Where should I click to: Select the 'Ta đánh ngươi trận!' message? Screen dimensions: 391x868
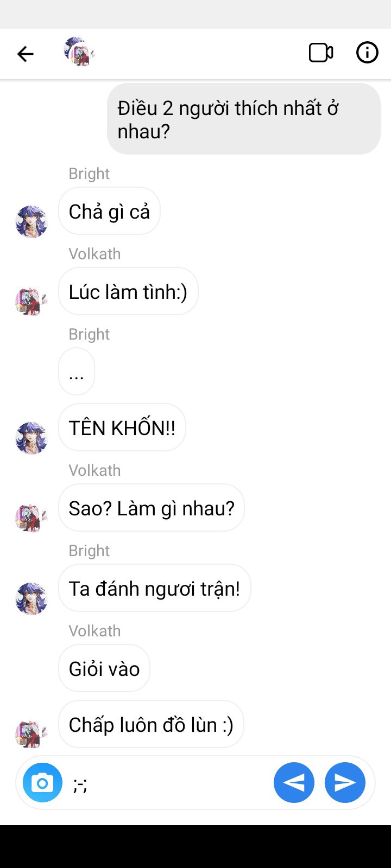tap(155, 588)
